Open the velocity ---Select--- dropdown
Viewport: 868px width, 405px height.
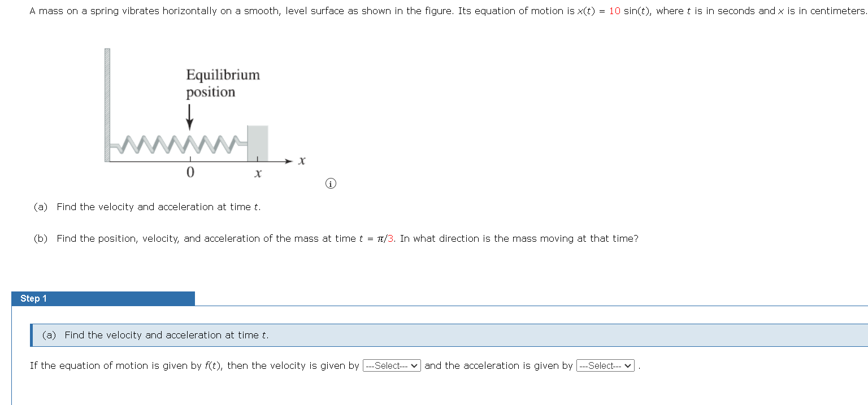click(x=391, y=365)
